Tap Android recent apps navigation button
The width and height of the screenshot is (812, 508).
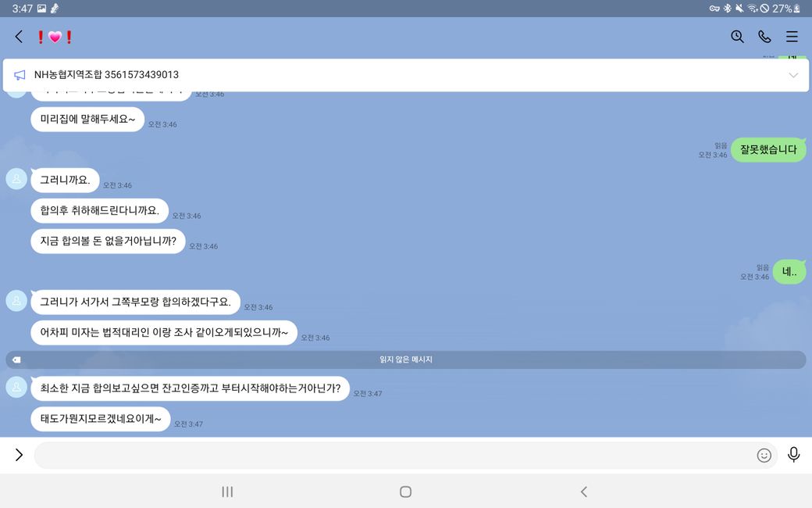coord(227,492)
